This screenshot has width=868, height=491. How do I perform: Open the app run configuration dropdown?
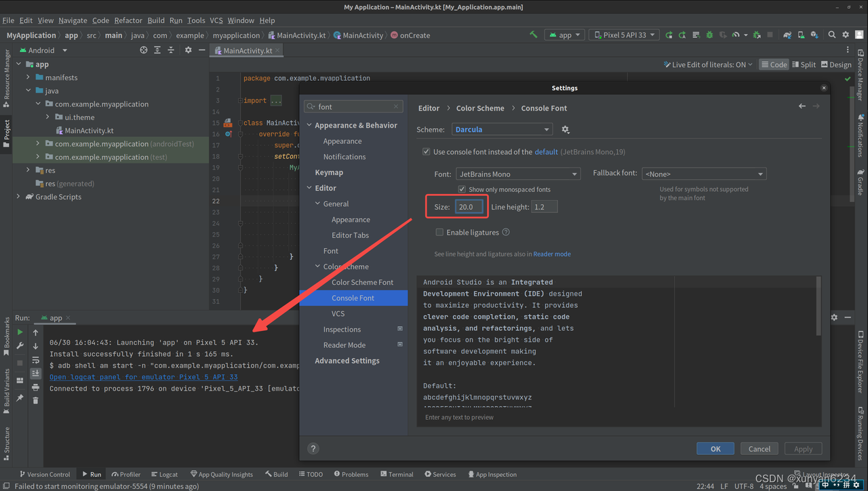[565, 35]
